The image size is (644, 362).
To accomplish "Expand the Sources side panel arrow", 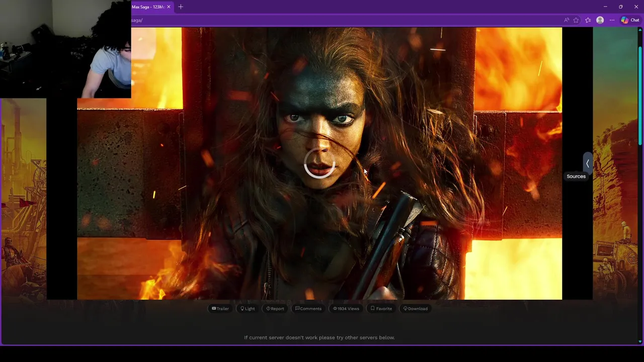I will [x=587, y=163].
